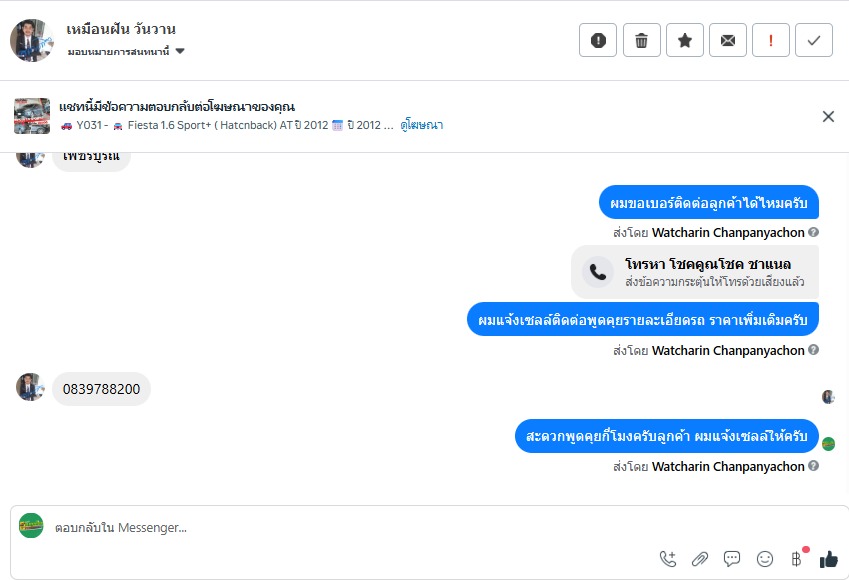
Task: Open the โทรหา call prompt card
Action: 695,272
